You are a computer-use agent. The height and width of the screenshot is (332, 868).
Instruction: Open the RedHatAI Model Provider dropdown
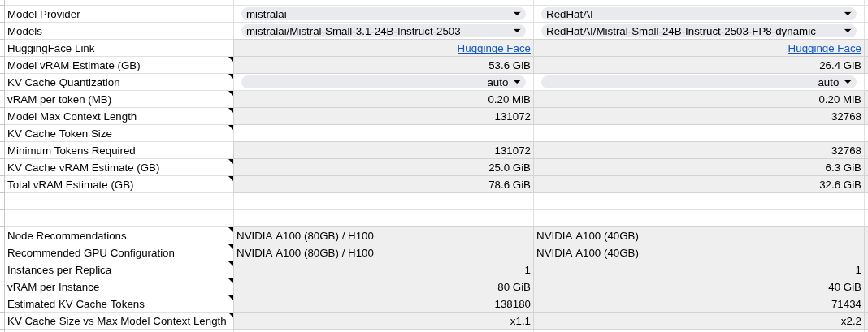point(699,14)
